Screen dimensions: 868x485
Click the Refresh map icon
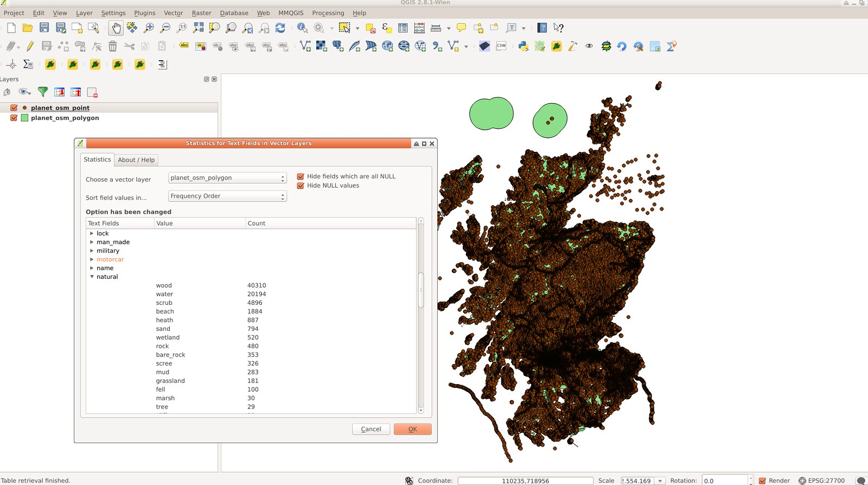280,28
